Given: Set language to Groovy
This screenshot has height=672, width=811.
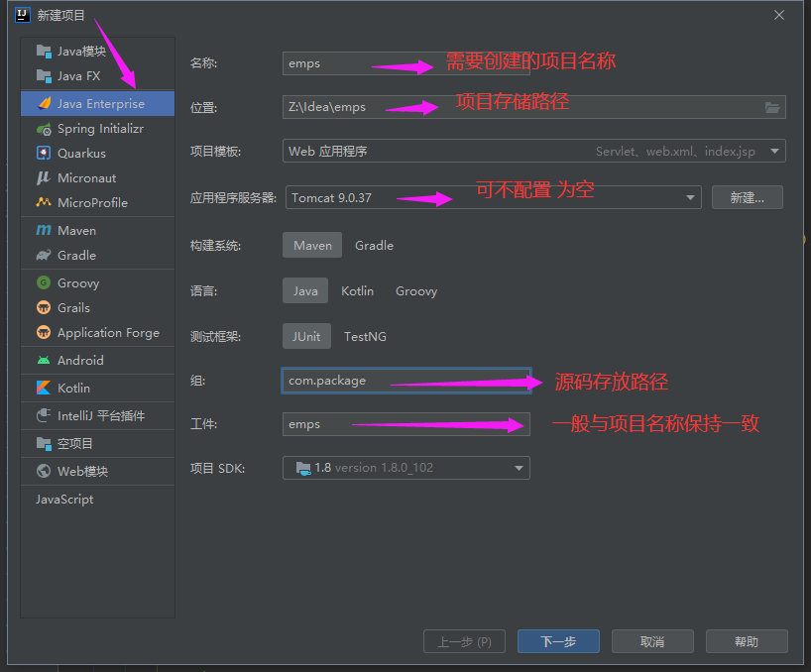Looking at the screenshot, I should 416,290.
